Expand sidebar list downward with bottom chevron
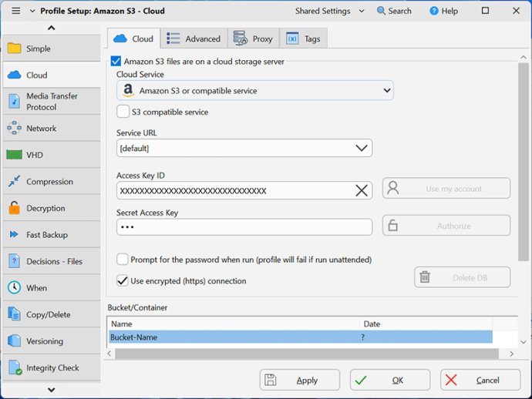Image resolution: width=532 pixels, height=399 pixels. click(51, 390)
